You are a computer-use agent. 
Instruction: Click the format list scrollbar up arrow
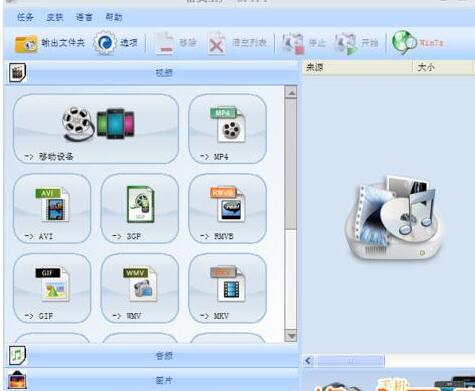(x=291, y=92)
